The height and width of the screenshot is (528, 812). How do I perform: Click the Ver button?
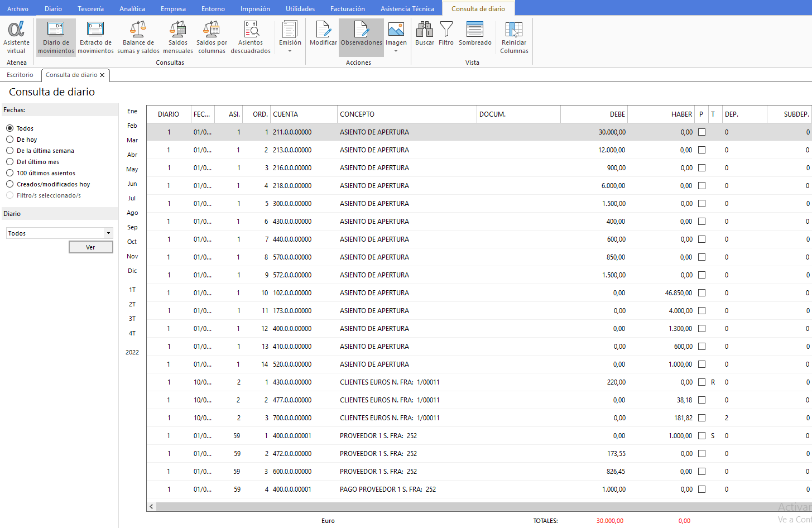pyautogui.click(x=90, y=247)
